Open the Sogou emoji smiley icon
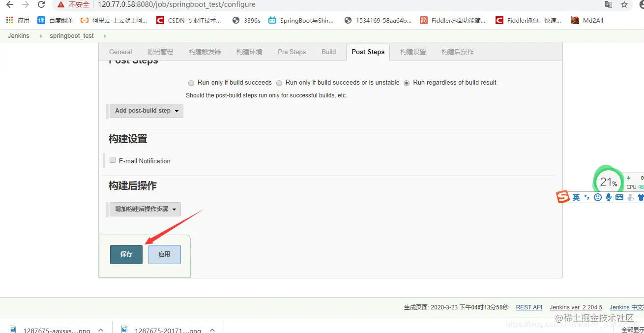Screen dimensions: 644x333 (598, 197)
